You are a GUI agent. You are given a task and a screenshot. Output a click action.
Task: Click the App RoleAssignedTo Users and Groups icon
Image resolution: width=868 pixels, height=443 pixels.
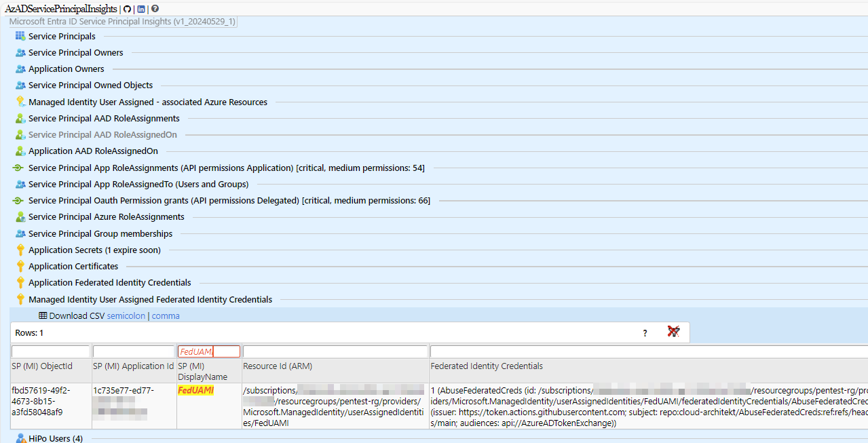click(20, 184)
